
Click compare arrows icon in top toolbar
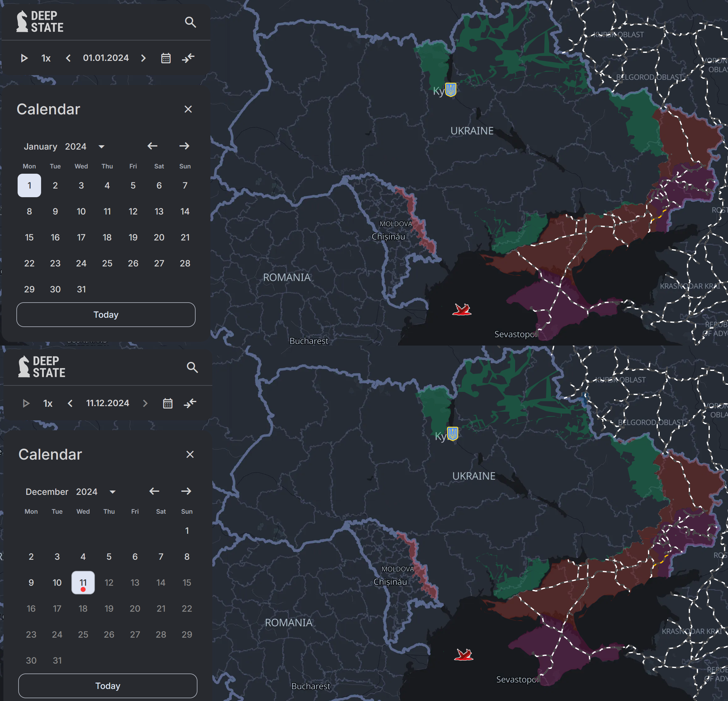click(188, 58)
